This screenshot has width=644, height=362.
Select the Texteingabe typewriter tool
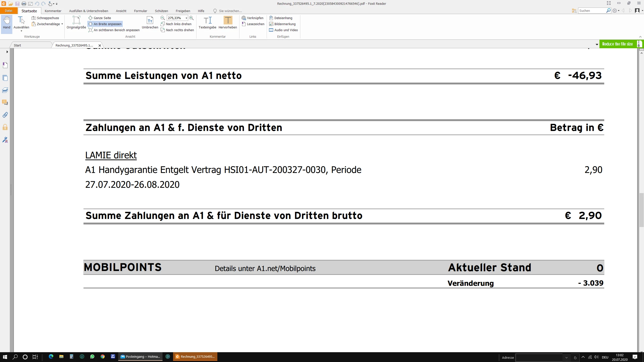[x=207, y=23]
